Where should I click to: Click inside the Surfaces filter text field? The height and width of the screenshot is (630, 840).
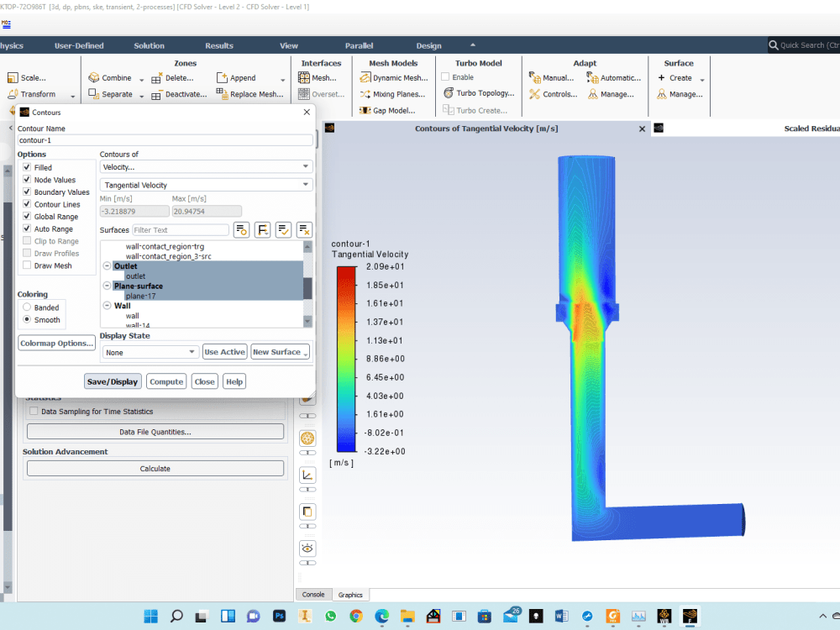[x=181, y=229]
